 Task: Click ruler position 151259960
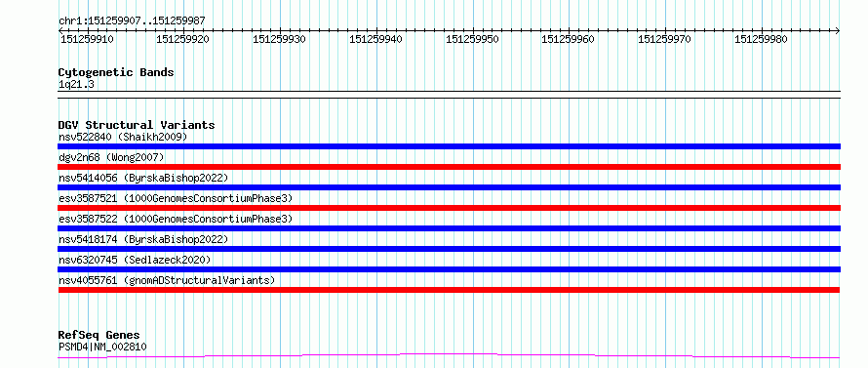[568, 40]
